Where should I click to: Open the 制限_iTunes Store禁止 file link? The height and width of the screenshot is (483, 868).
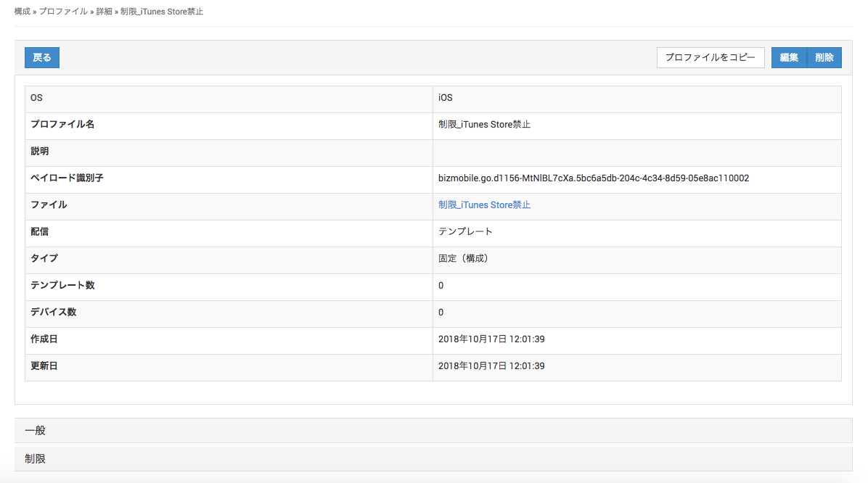pos(484,205)
